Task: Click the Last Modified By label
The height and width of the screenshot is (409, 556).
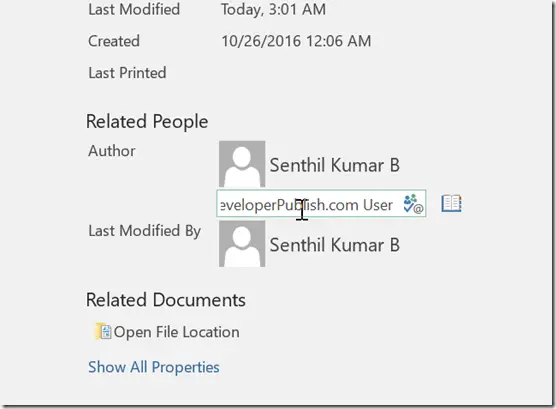Action: tap(145, 231)
